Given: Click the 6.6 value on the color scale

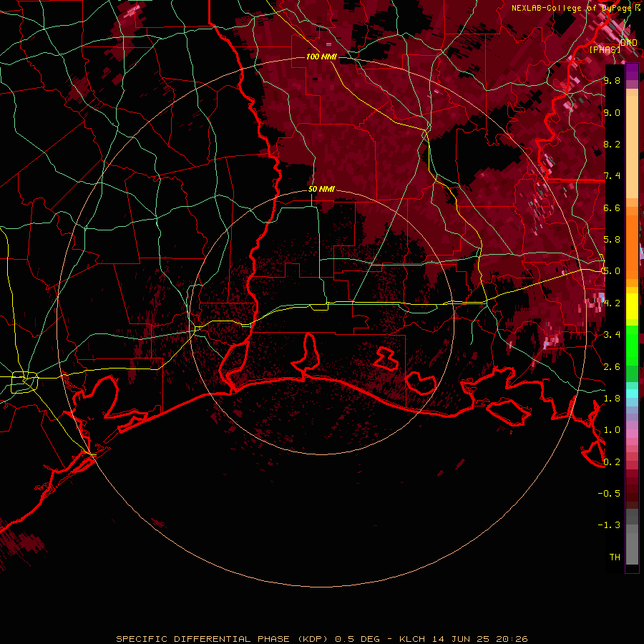Looking at the screenshot, I should coord(612,208).
